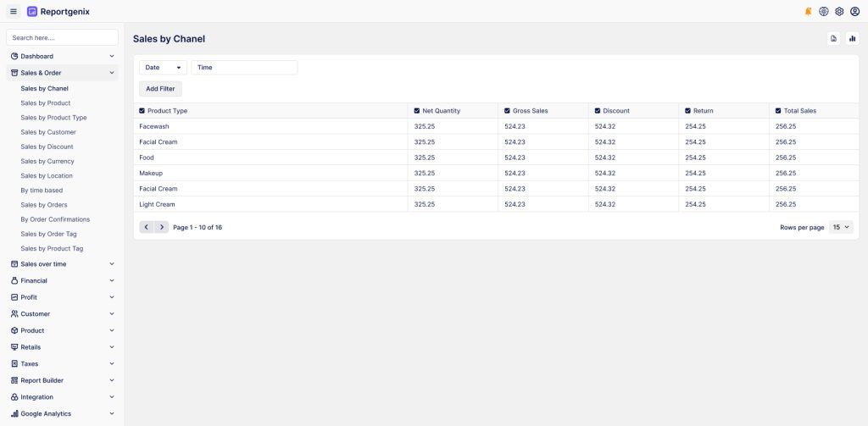Click the Sales over time icon
This screenshot has height=426, width=868.
[x=14, y=264]
